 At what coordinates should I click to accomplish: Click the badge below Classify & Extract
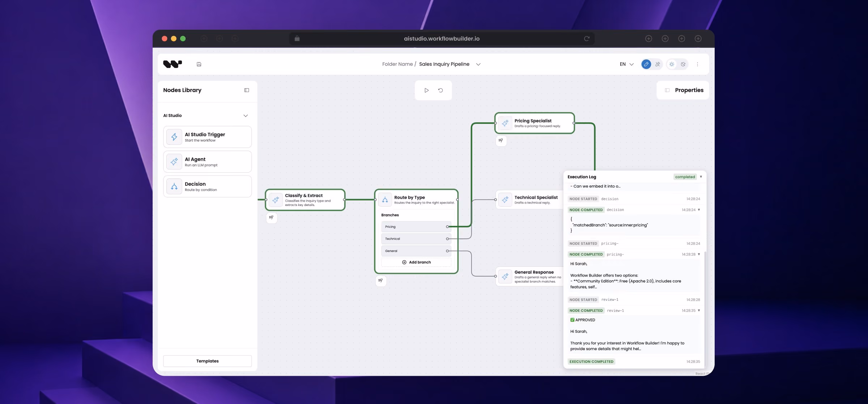(x=272, y=218)
